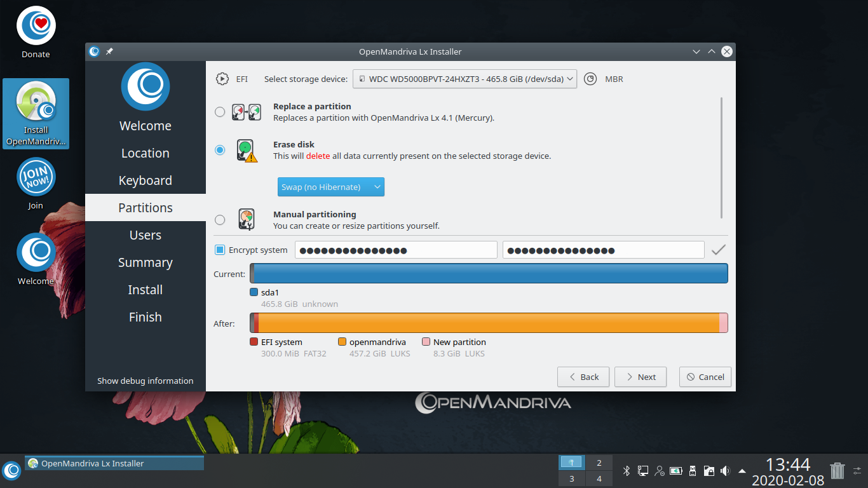Toggle the Encrypt system checkbox
The image size is (868, 488).
[220, 250]
